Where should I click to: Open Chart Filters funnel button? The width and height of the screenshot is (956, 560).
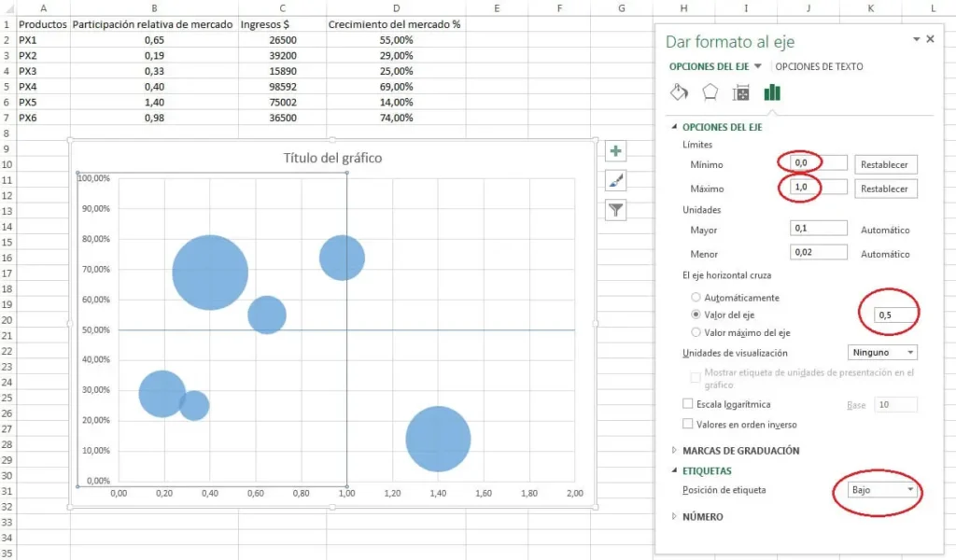tap(615, 210)
